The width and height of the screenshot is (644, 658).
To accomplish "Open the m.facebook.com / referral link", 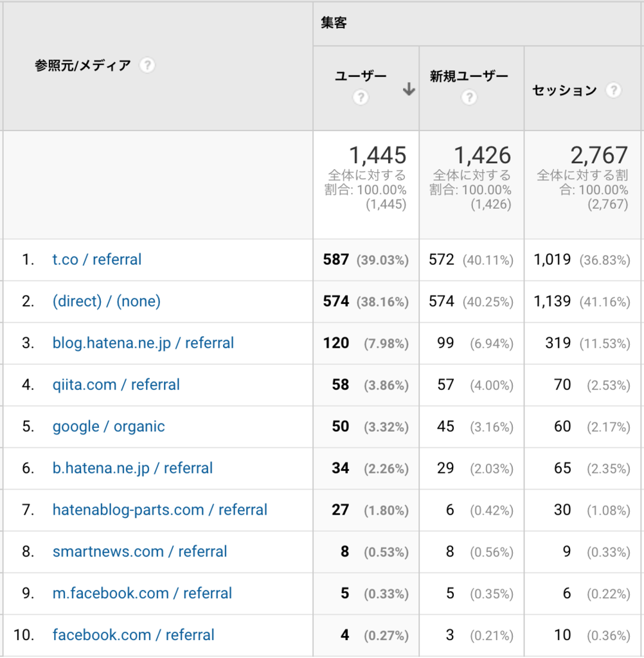I will pyautogui.click(x=142, y=594).
